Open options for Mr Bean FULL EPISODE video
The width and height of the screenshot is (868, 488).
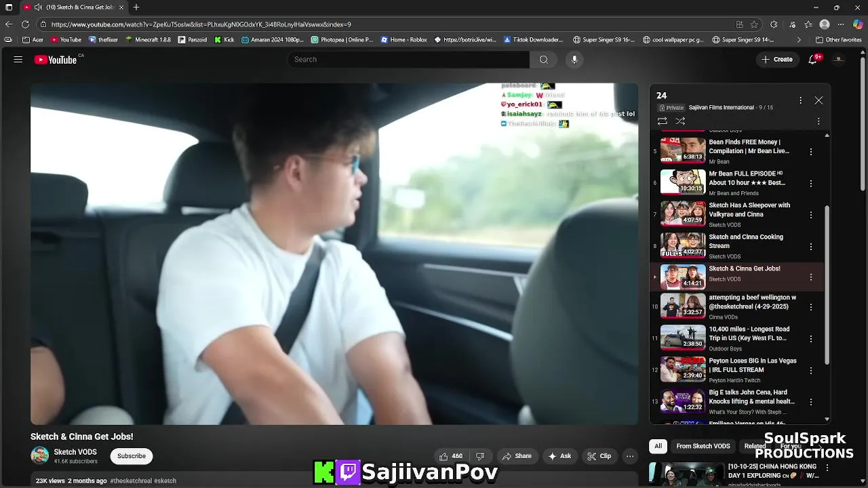pos(810,184)
